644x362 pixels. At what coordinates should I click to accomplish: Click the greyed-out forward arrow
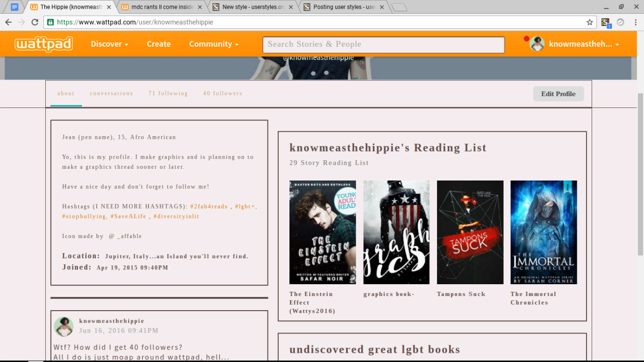point(21,22)
